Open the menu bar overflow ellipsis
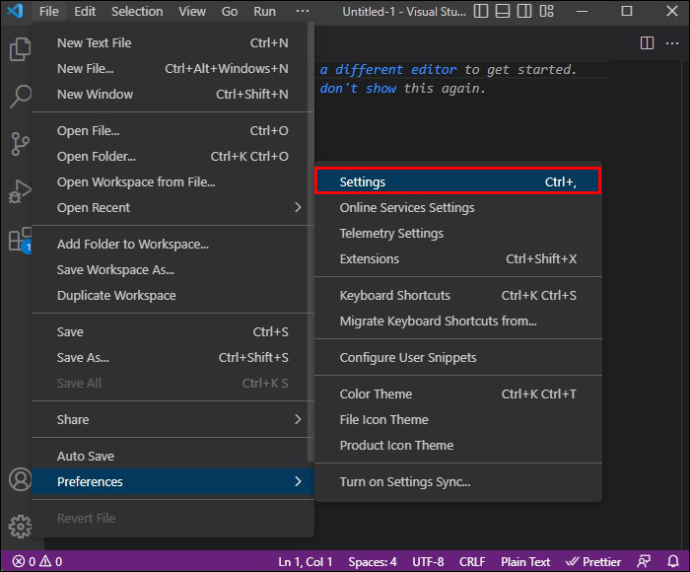 302,11
